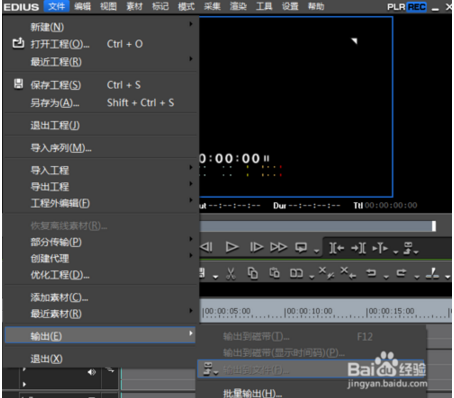Click the play button
This screenshot has height=398, width=454.
(232, 247)
